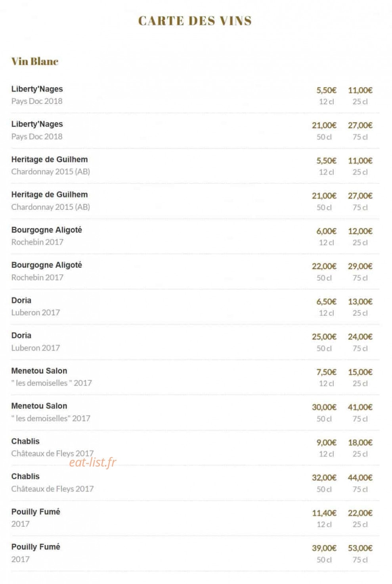The image size is (392, 584).
Task: Click the 25,00€ Doria price
Action: click(324, 336)
